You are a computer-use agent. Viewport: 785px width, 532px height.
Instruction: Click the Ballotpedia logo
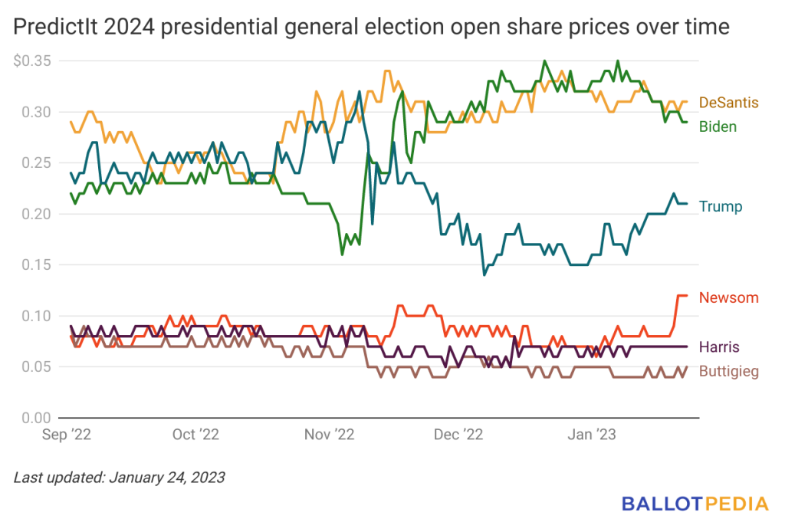(695, 504)
